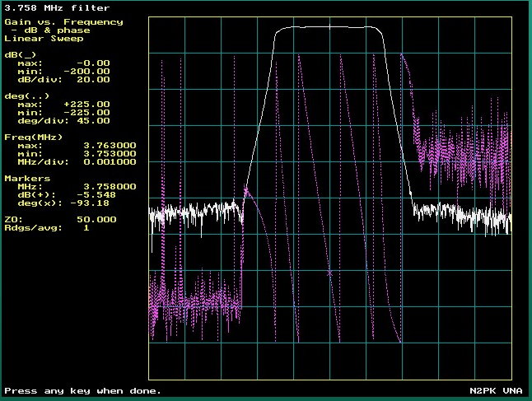Click the MHz/div value 0.001000

pos(110,161)
